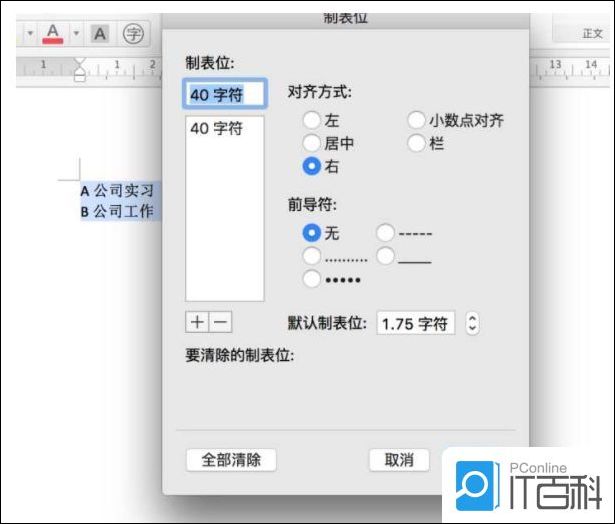This screenshot has height=524, width=615.
Task: Select right alignment radio button 右
Action: pyautogui.click(x=312, y=166)
